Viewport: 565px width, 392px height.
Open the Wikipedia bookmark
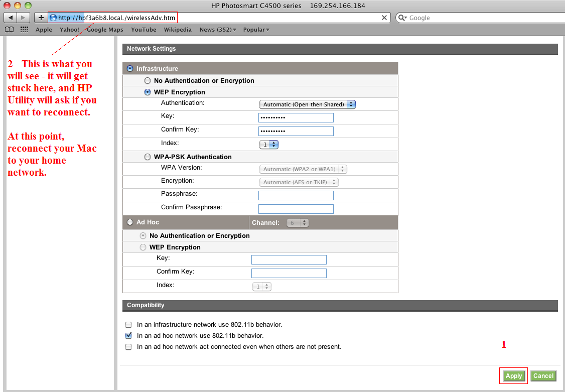[178, 30]
